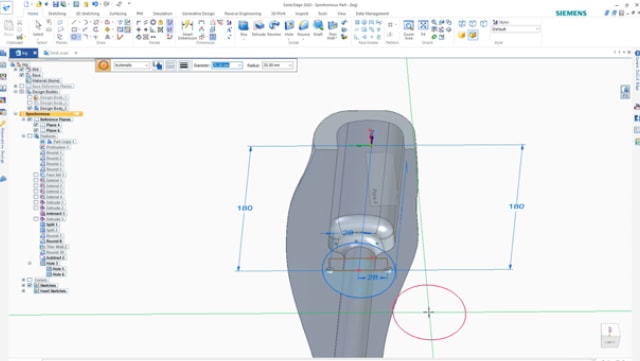This screenshot has height=361, width=640.
Task: Click the Rectangle tool in the Draw group
Action: tap(74, 29)
